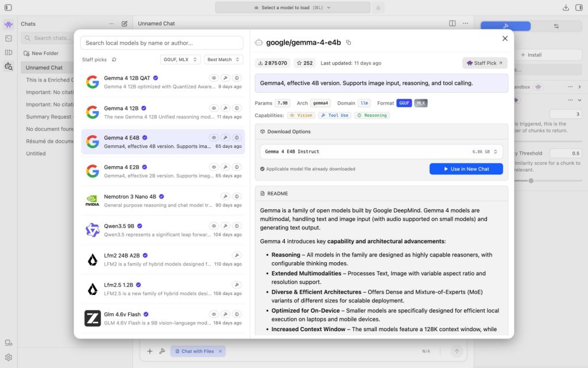588x368 pixels.
Task: Close the model details dialog
Action: [x=505, y=39]
